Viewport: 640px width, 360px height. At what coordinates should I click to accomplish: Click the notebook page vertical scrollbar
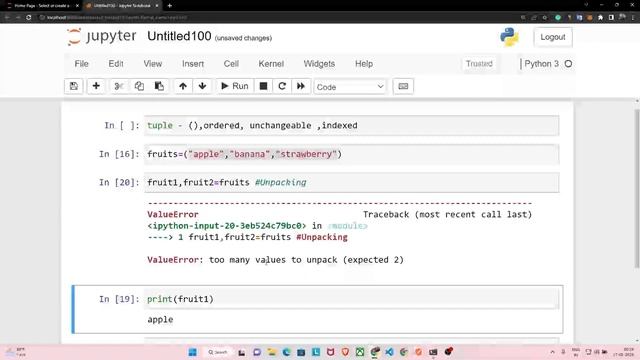(637, 189)
